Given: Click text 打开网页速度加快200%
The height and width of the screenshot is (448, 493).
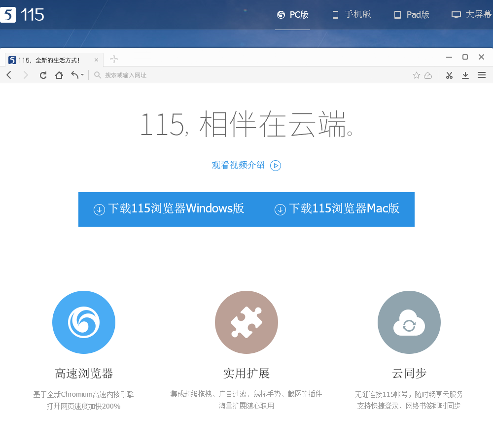Looking at the screenshot, I should pyautogui.click(x=84, y=406).
